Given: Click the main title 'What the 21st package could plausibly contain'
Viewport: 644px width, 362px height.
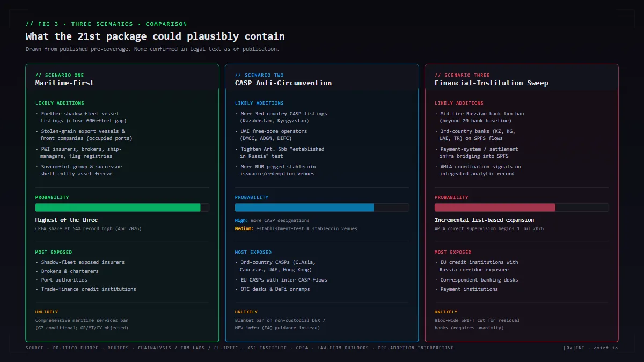Looking at the screenshot, I should (155, 36).
